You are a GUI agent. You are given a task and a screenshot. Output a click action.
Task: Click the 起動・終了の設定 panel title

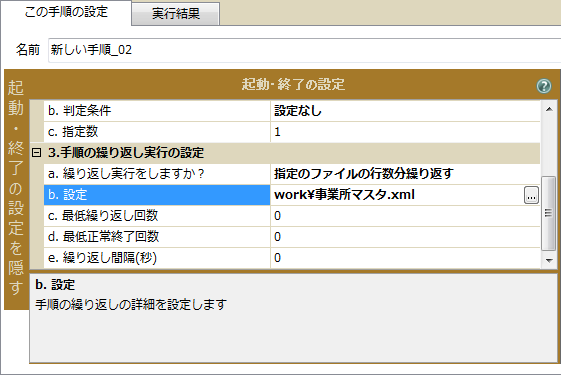293,85
